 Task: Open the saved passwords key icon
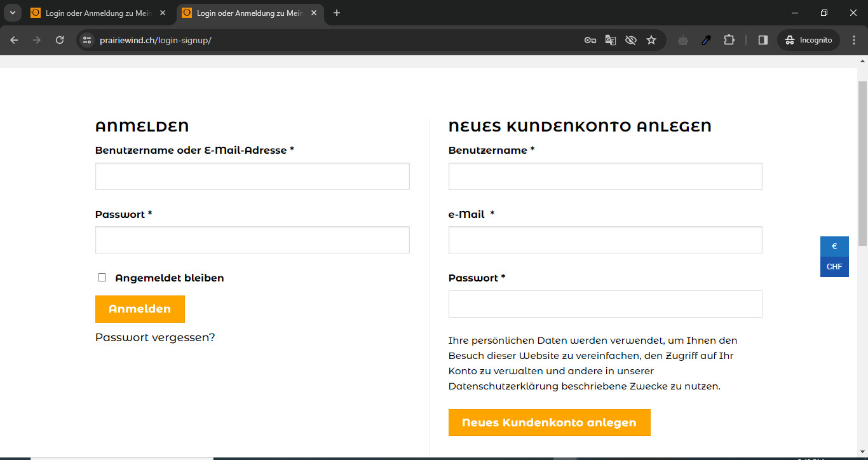tap(590, 40)
